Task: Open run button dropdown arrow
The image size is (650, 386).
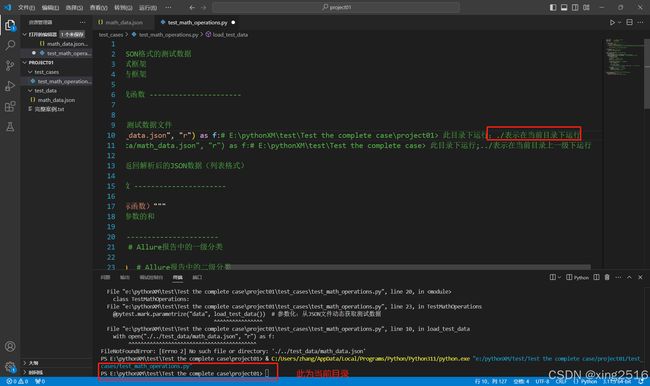Action: click(620, 22)
